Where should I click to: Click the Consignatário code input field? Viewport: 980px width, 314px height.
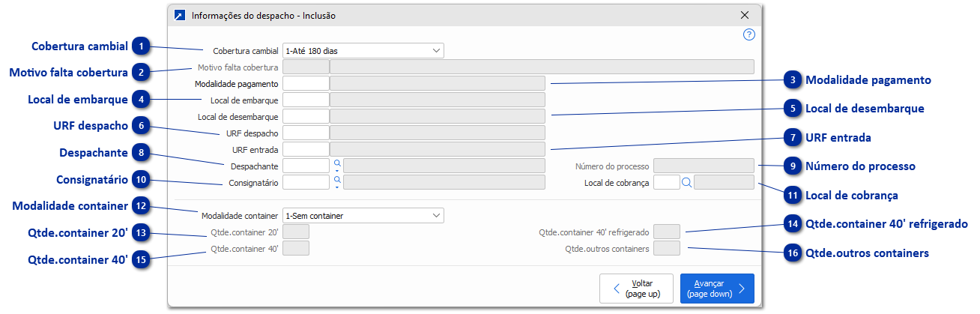pyautogui.click(x=306, y=182)
